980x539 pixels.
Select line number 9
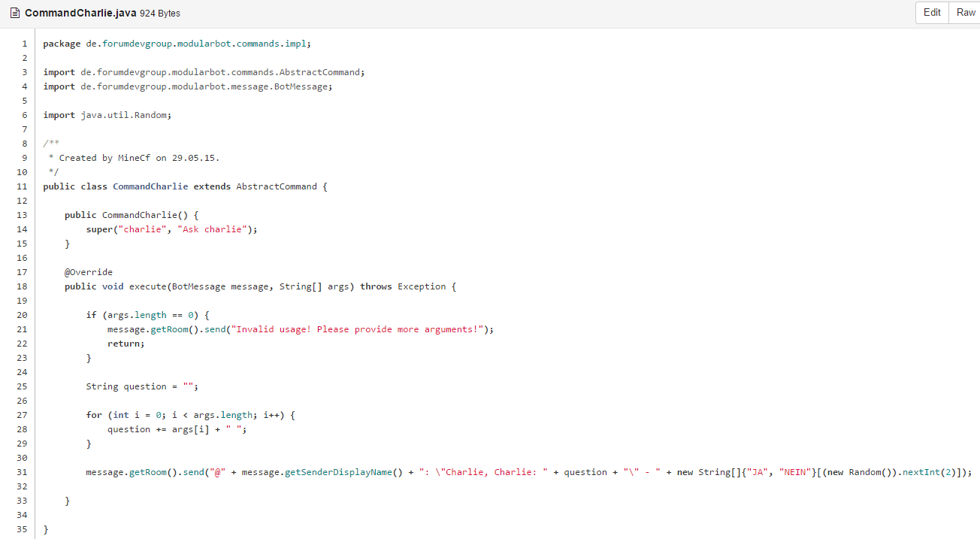(x=25, y=158)
